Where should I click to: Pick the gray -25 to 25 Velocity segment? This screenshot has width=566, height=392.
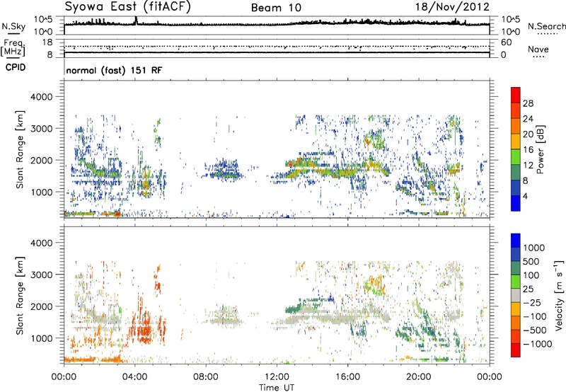(516, 295)
